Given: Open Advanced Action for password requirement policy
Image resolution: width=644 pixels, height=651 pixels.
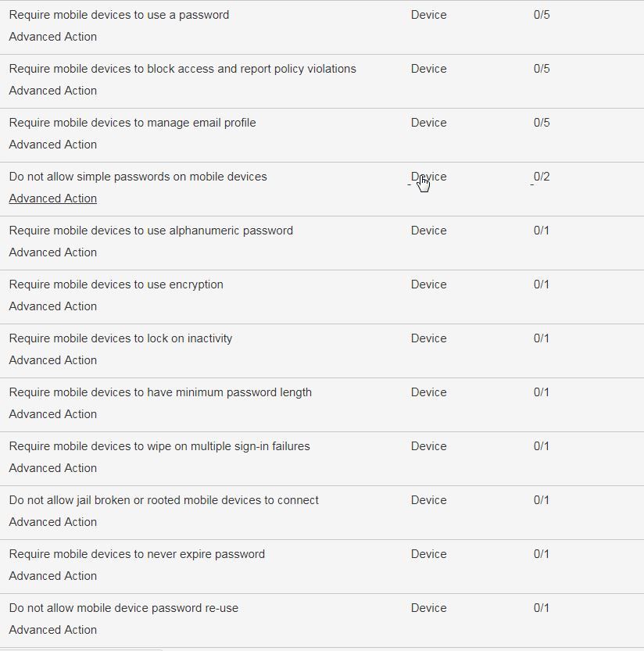Looking at the screenshot, I should (x=52, y=36).
